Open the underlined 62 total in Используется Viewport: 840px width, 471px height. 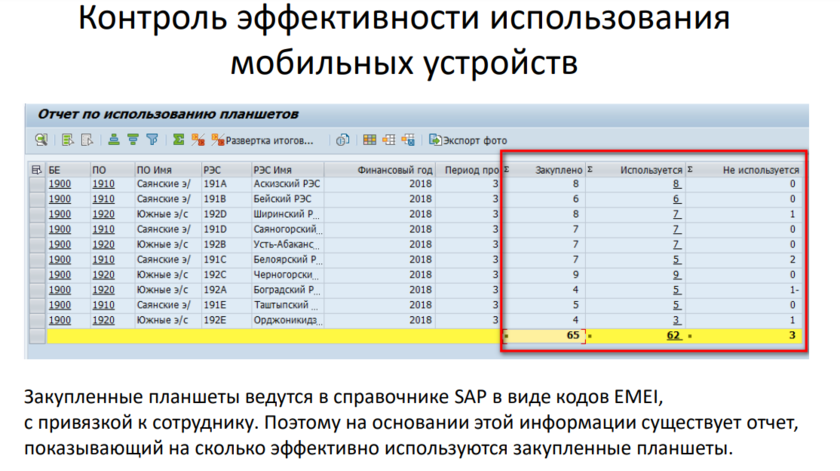click(673, 336)
